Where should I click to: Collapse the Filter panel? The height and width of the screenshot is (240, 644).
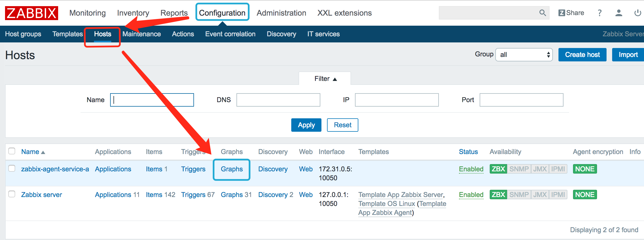tap(325, 79)
